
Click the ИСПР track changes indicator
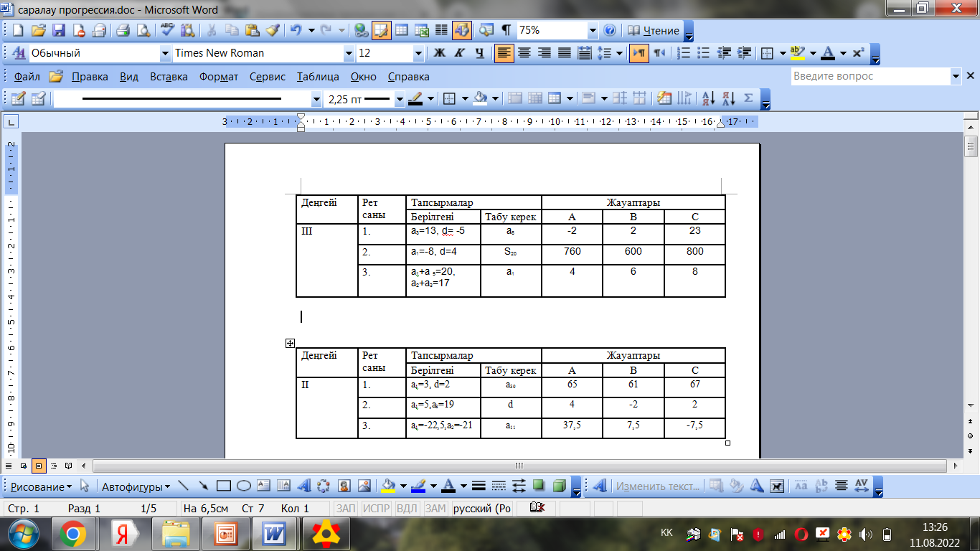pyautogui.click(x=376, y=509)
